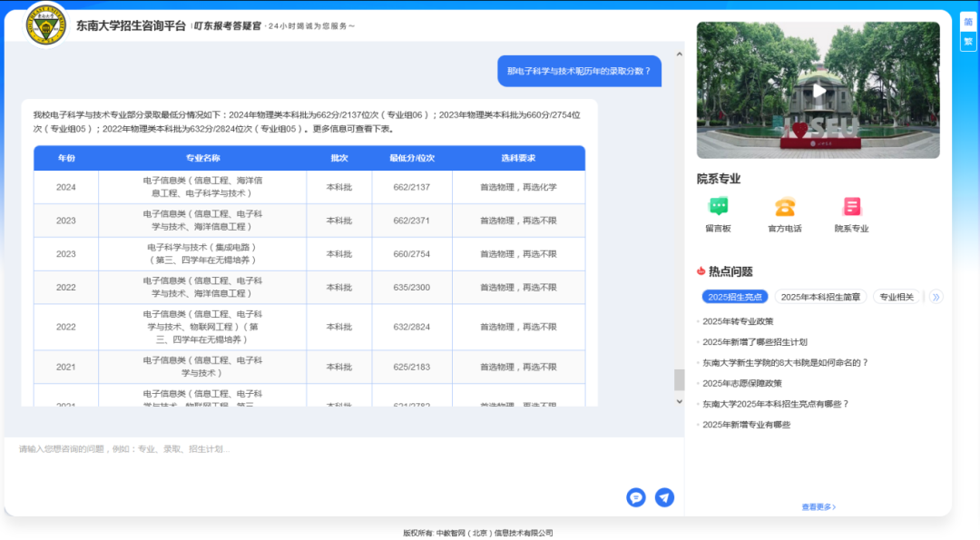This screenshot has width=980, height=540.
Task: Open 东南大学2025年本科招生亮点有哪些 question
Action: (x=776, y=404)
